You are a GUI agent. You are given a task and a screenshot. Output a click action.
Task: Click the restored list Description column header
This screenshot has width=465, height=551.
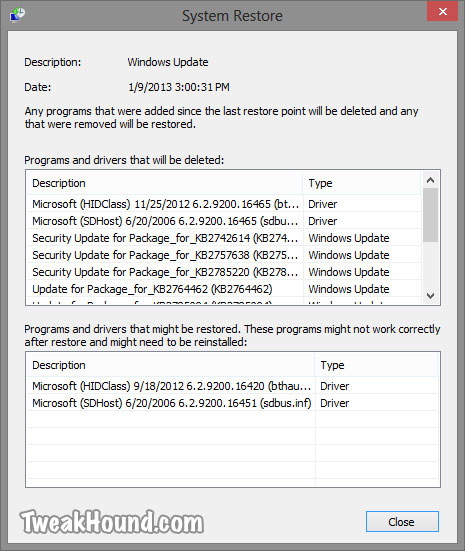click(171, 365)
